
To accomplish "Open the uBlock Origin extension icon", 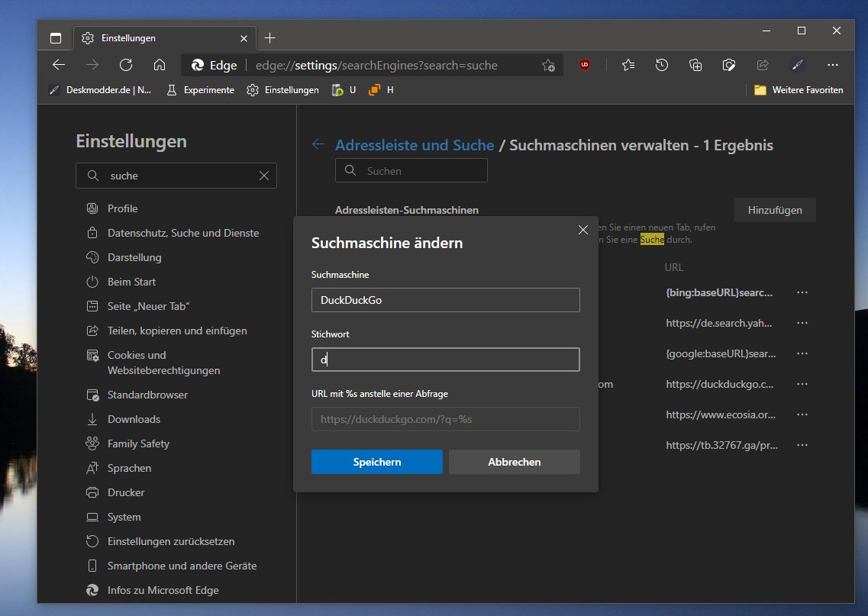I will tap(585, 65).
